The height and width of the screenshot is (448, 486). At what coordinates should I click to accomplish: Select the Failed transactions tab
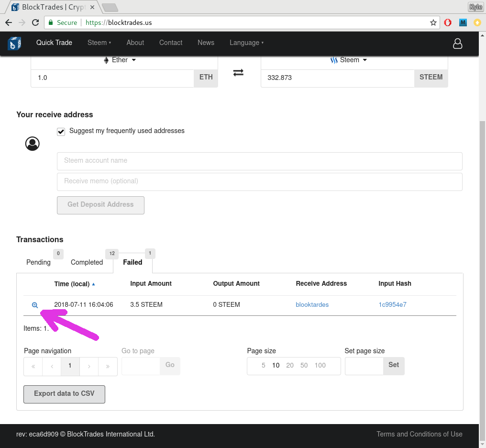(x=133, y=262)
